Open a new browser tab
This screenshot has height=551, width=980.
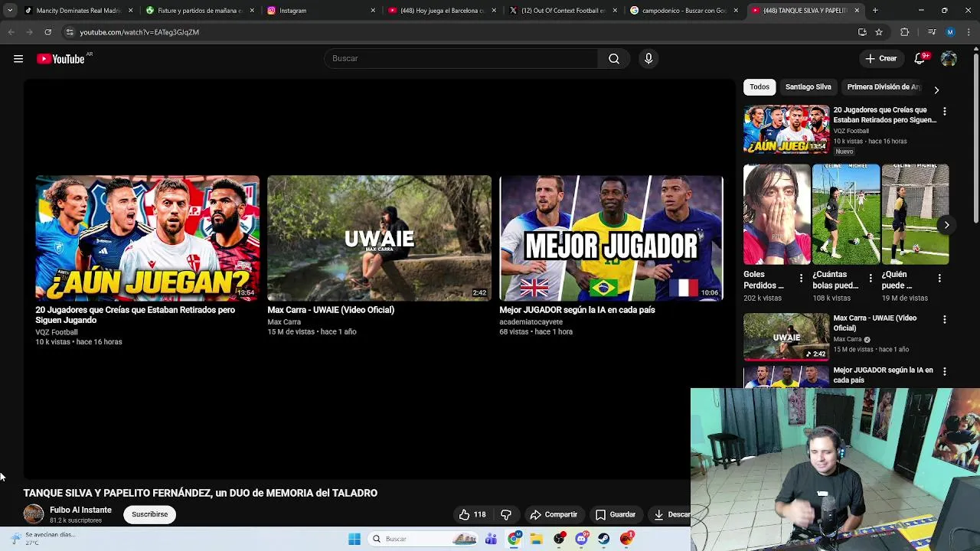pyautogui.click(x=875, y=11)
